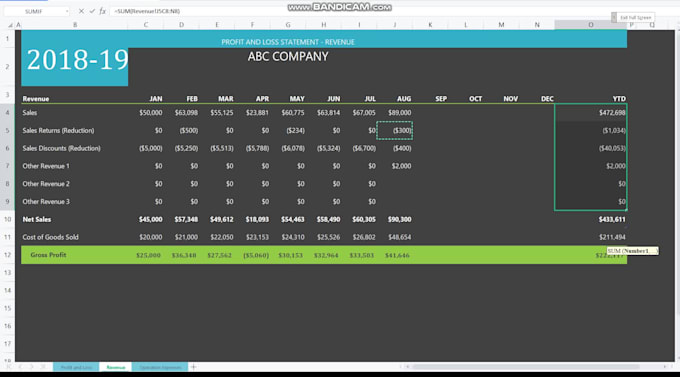Select column C header
Viewport: 680px width, 377px height.
coord(146,25)
